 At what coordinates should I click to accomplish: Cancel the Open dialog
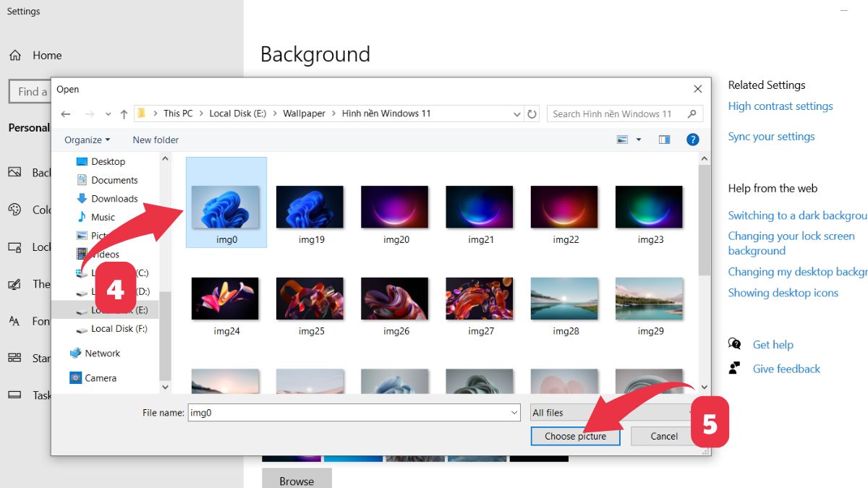pos(663,436)
